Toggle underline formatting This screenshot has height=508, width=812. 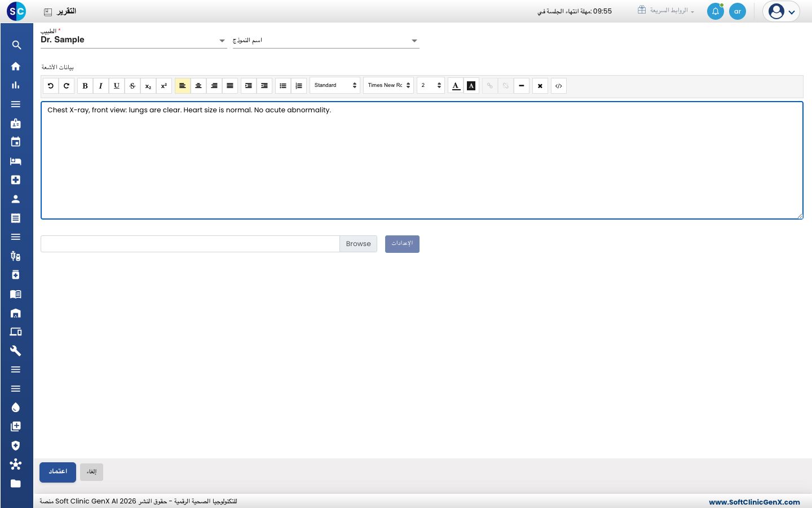117,86
